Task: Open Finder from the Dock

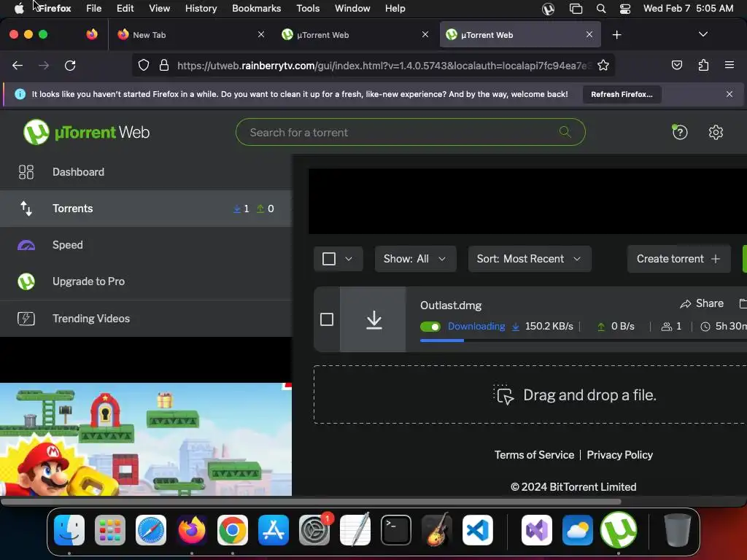Action: (69, 530)
